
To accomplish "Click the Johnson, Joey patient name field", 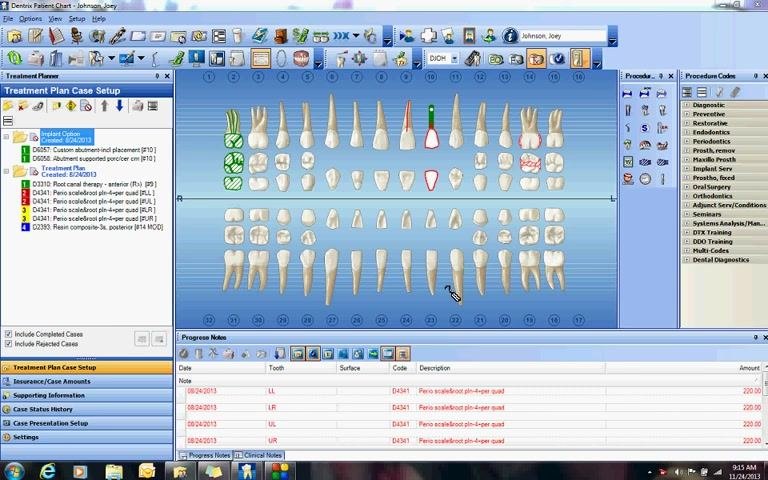I will (563, 36).
